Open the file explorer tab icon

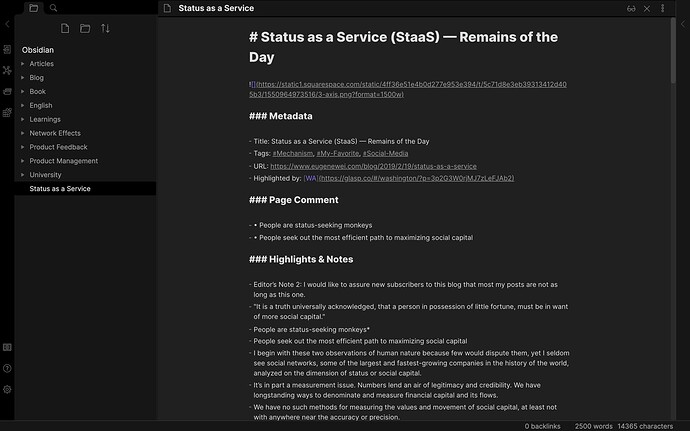pyautogui.click(x=33, y=8)
